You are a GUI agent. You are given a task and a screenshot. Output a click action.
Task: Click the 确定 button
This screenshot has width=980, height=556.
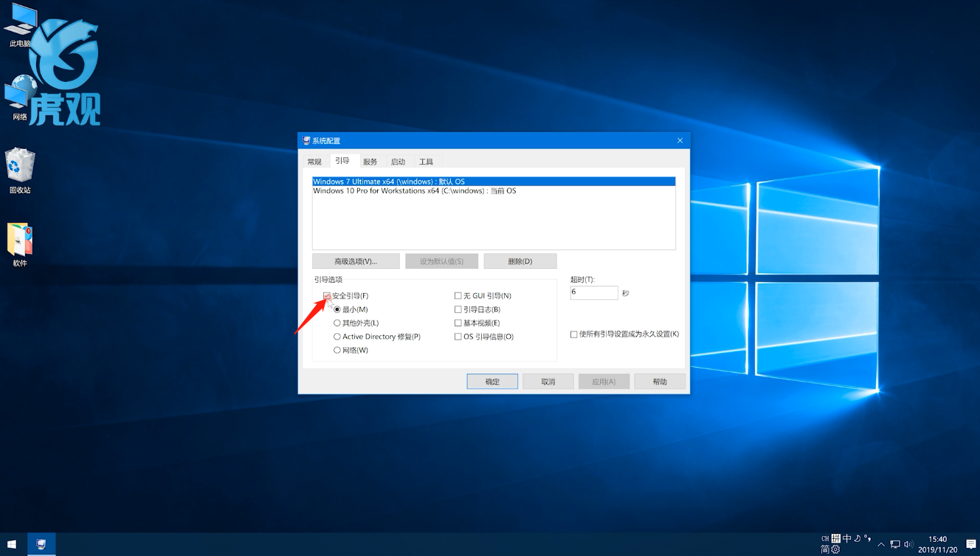(492, 382)
